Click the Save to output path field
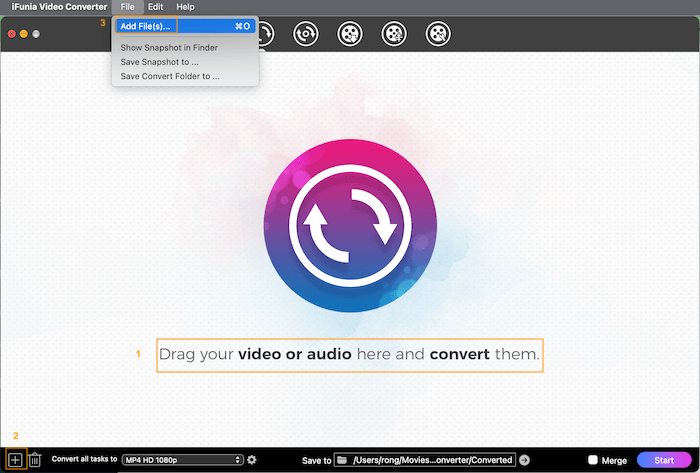 tap(430, 460)
